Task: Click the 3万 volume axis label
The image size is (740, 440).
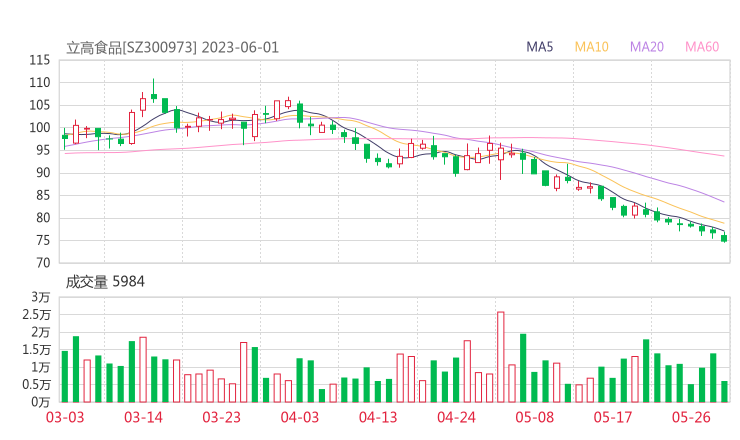Action: click(x=41, y=297)
